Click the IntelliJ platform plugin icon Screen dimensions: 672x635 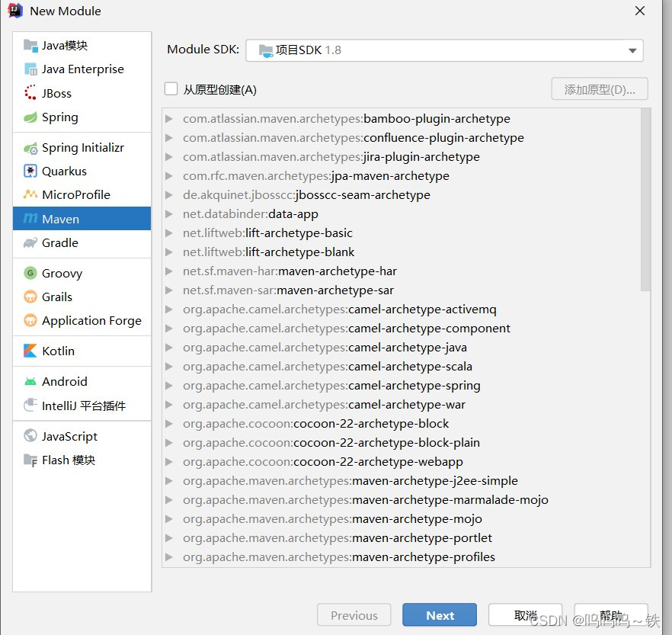(x=30, y=406)
